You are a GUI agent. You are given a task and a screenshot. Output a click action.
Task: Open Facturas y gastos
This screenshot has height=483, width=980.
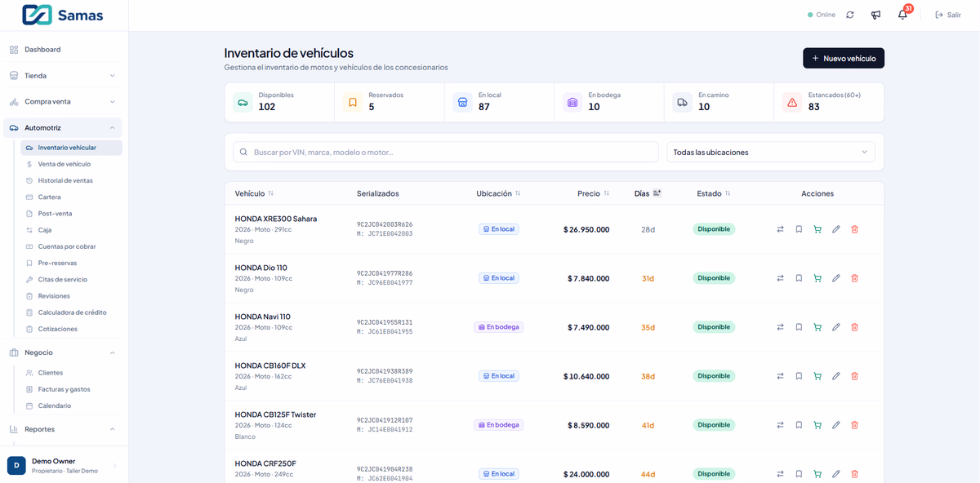[x=71, y=389]
